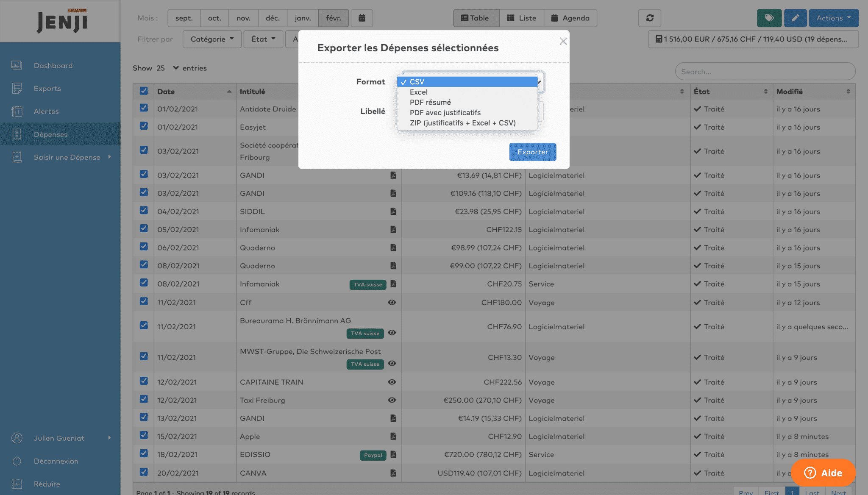Uncheck the Taxi Freiburg row checkbox
868x495 pixels.
[x=144, y=399]
